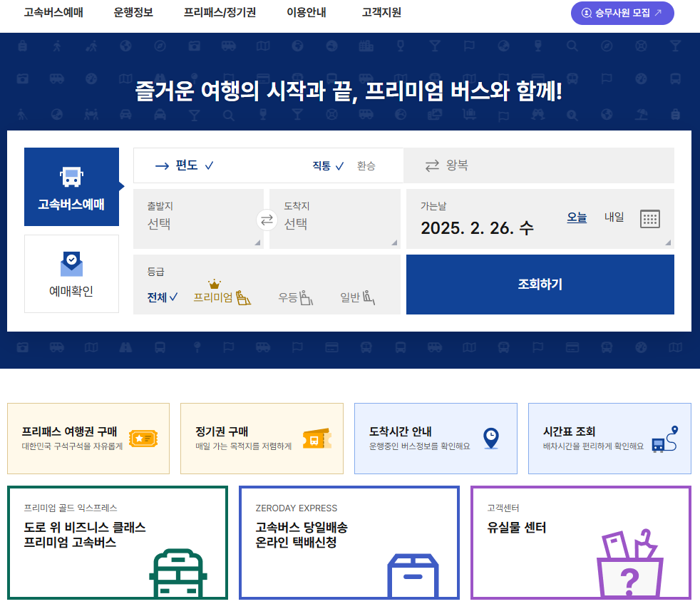This screenshot has width=700, height=604.
Task: Click the 승무사원 모집 recruitment button
Action: [621, 13]
